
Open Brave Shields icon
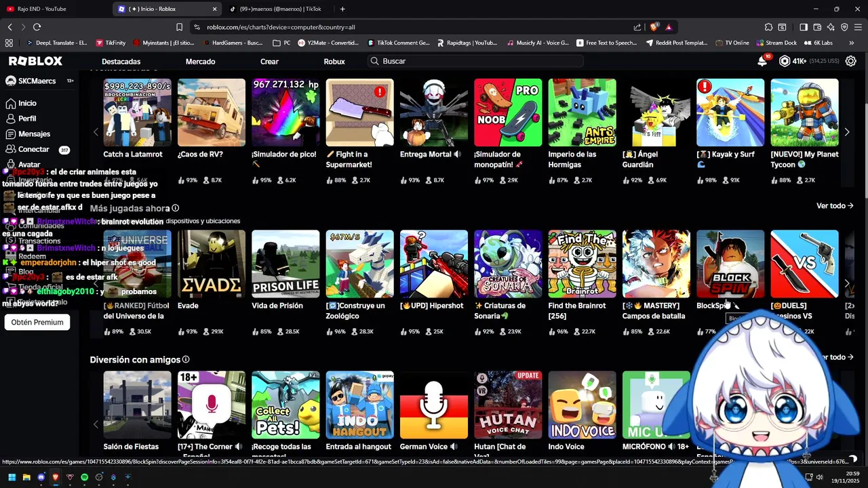point(654,27)
